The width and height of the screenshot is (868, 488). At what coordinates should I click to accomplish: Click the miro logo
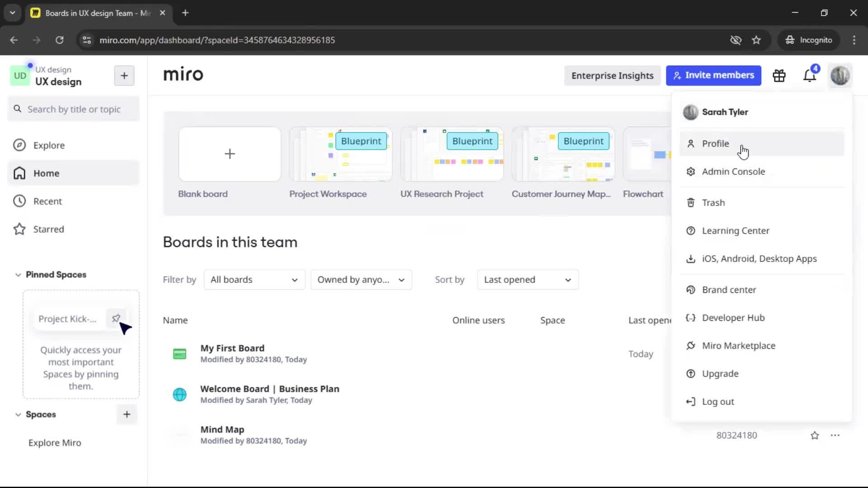183,75
